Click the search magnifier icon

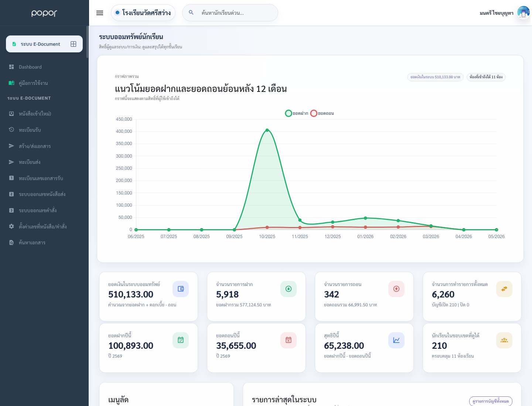pyautogui.click(x=191, y=13)
